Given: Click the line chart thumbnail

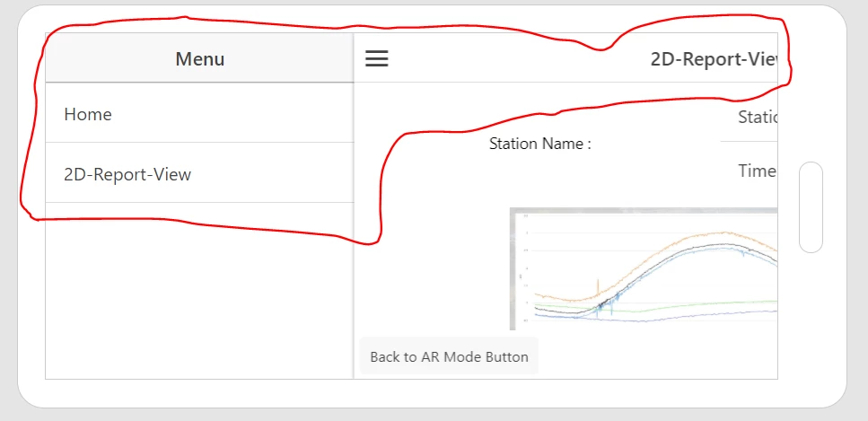Looking at the screenshot, I should (644, 269).
